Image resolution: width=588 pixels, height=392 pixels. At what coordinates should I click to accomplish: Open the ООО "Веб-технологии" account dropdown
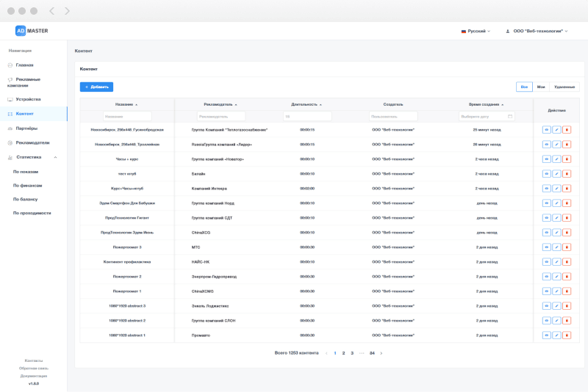[x=537, y=32]
